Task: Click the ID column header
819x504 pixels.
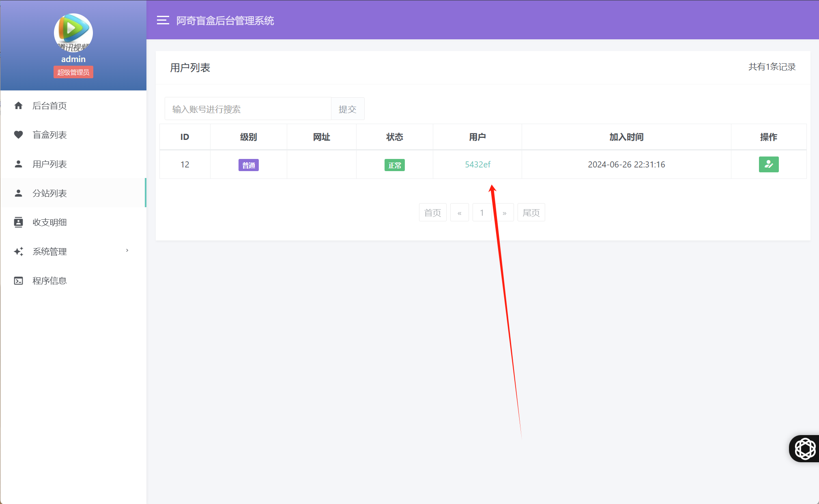Action: pyautogui.click(x=185, y=137)
